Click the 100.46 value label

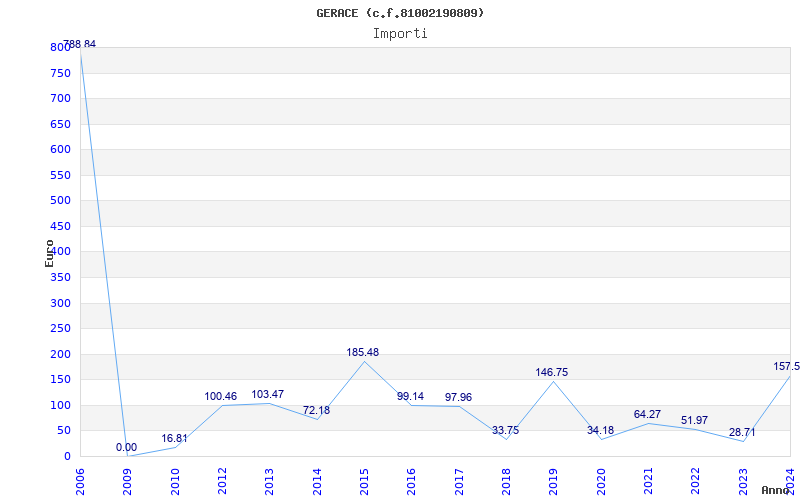click(220, 396)
